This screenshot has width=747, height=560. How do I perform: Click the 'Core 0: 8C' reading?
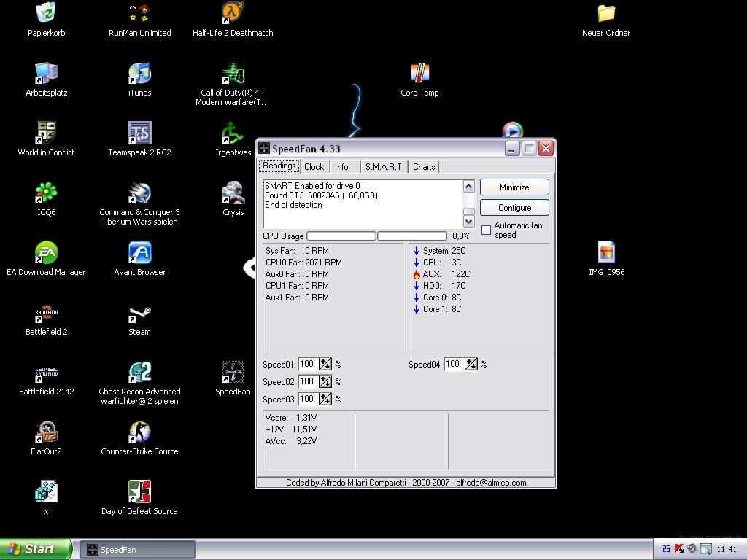pyautogui.click(x=442, y=297)
